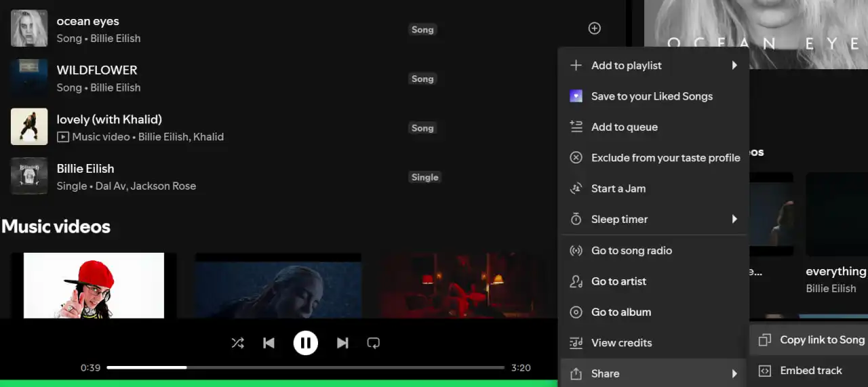Click the WILDFLOWER album thumbnail
This screenshot has height=387, width=868.
[29, 77]
